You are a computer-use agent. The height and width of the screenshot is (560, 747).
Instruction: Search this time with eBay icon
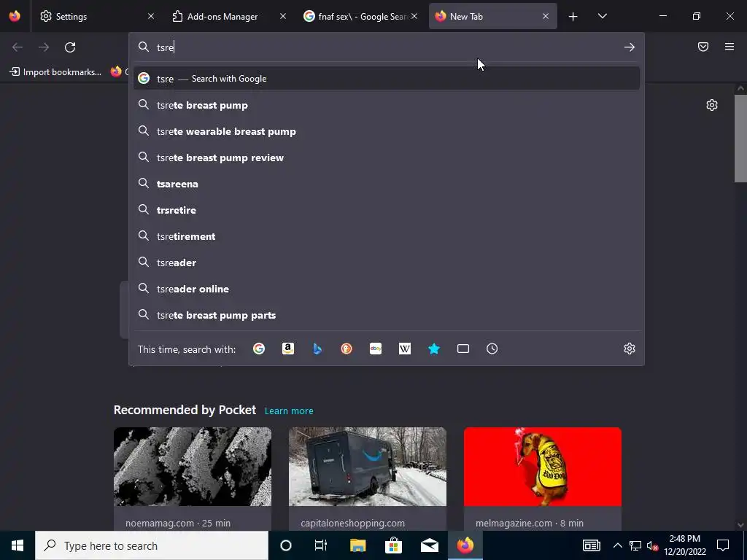376,349
